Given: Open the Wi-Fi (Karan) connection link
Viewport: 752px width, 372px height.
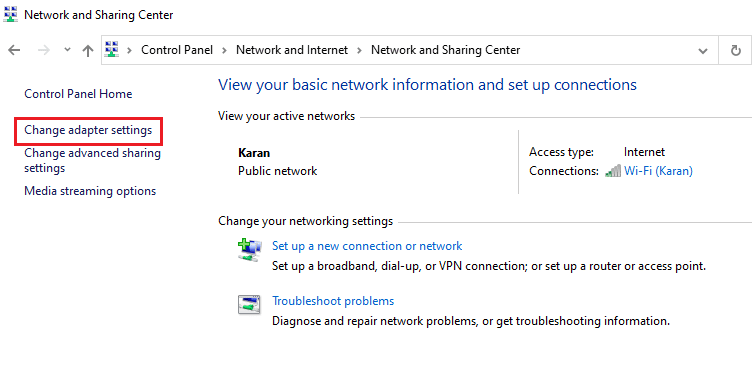Looking at the screenshot, I should pos(658,171).
